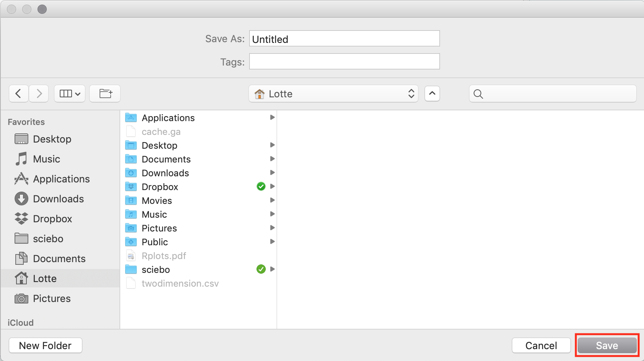
Task: Click into the Tags field
Action: pos(344,62)
